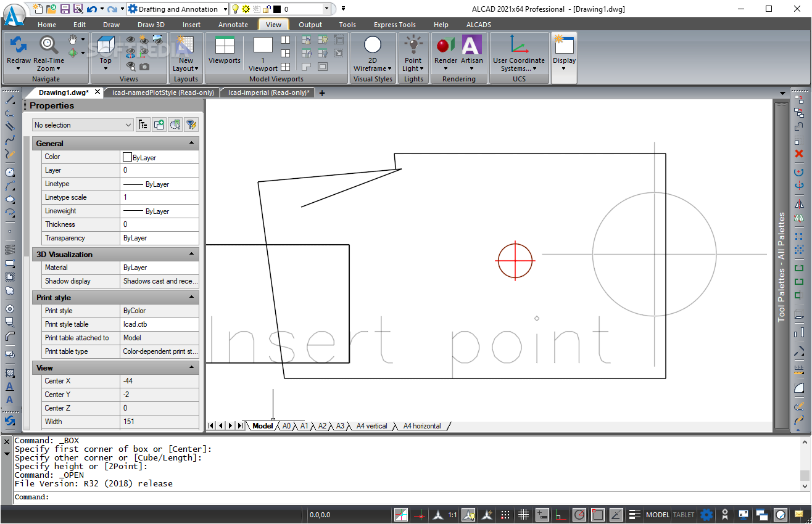
Task: Open the Drafting and Annotation workspace dropdown
Action: (x=225, y=9)
